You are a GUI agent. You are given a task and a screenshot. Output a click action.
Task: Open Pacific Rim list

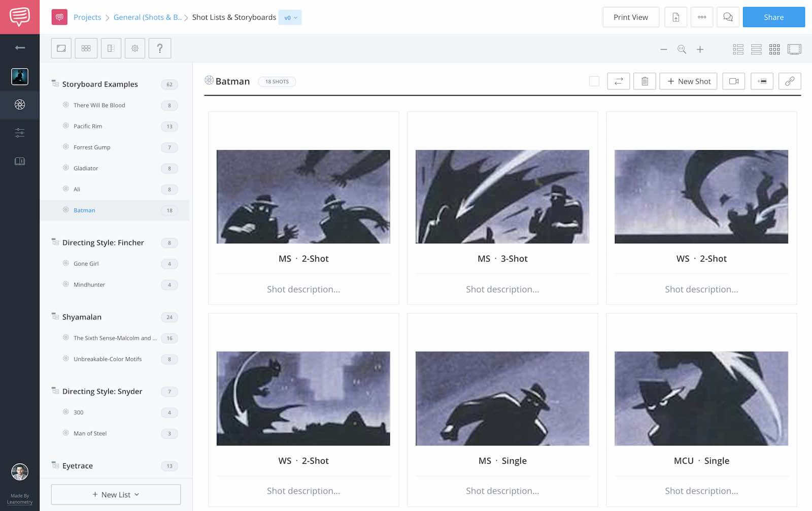88,126
